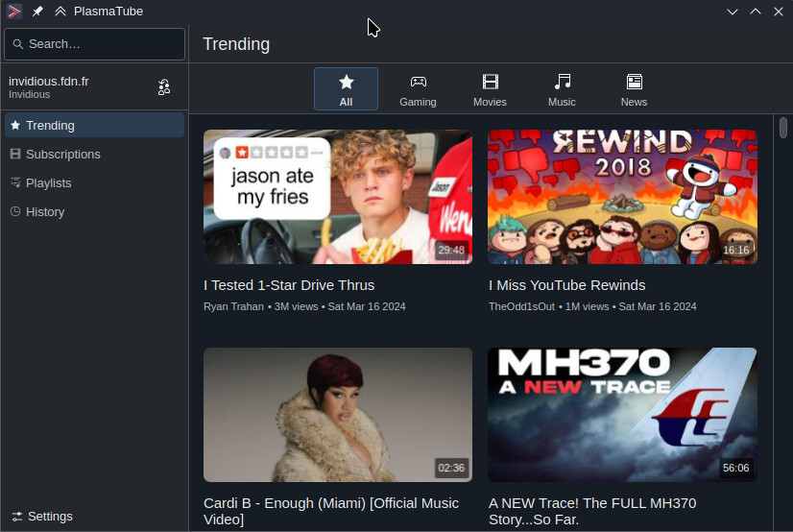This screenshot has height=532, width=793.
Task: Click the account switcher icon beside invidious.fdn.fr
Action: coord(164,87)
